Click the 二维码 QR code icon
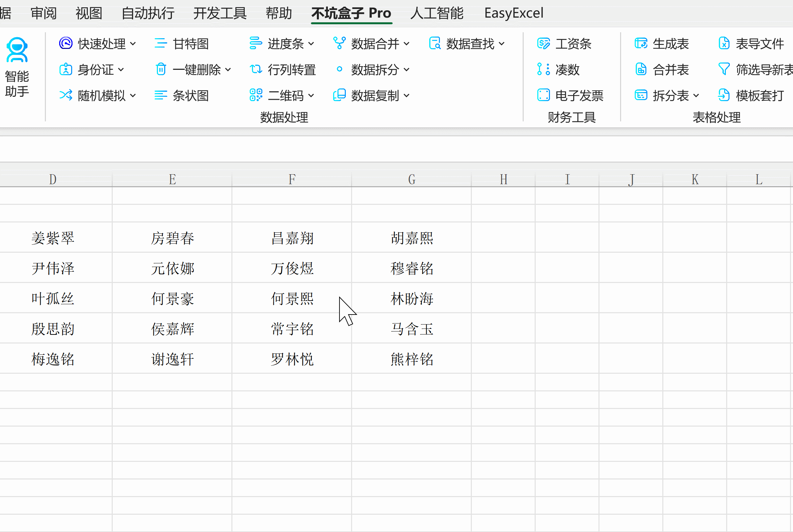This screenshot has height=532, width=793. point(256,95)
